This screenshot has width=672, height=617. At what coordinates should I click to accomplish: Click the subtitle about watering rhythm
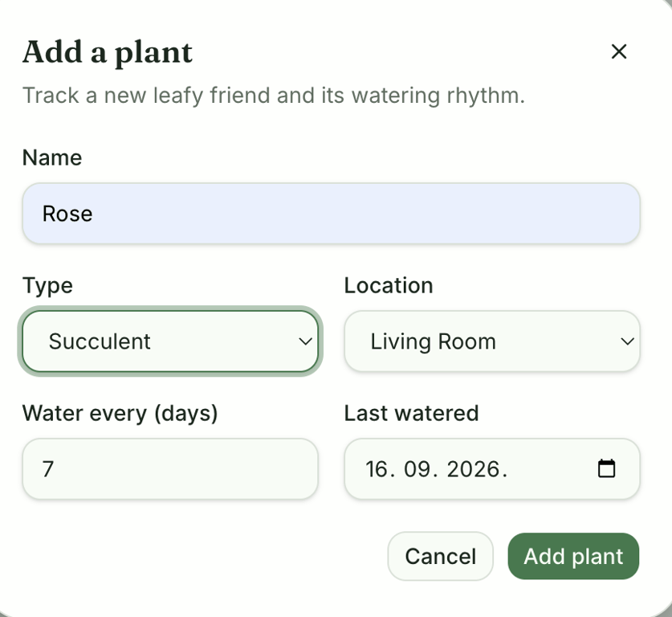pyautogui.click(x=274, y=95)
